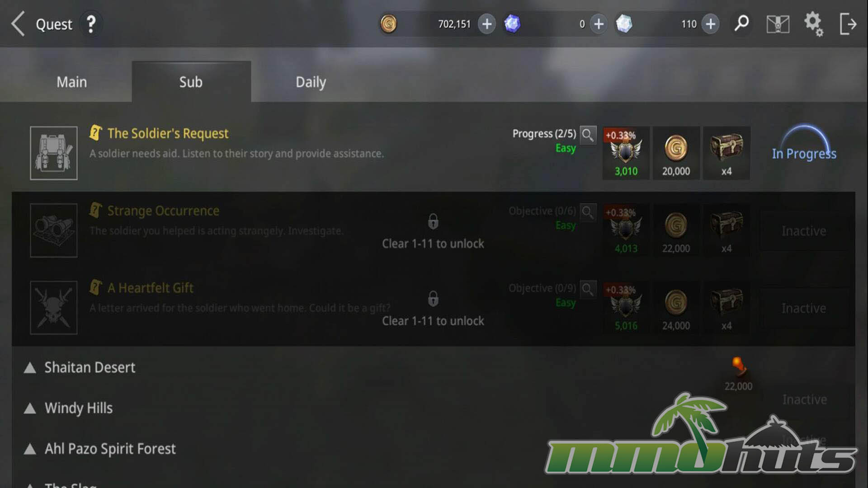Select the 20,000 gold reward tile
Screen dimensions: 868x488
pyautogui.click(x=676, y=153)
